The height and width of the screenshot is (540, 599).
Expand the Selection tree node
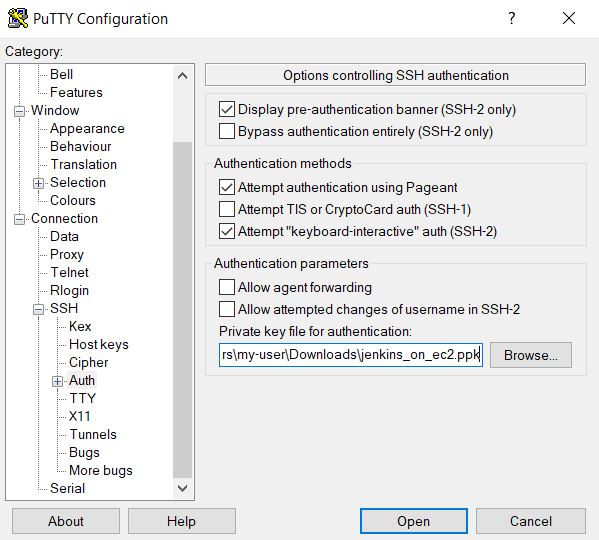38,183
